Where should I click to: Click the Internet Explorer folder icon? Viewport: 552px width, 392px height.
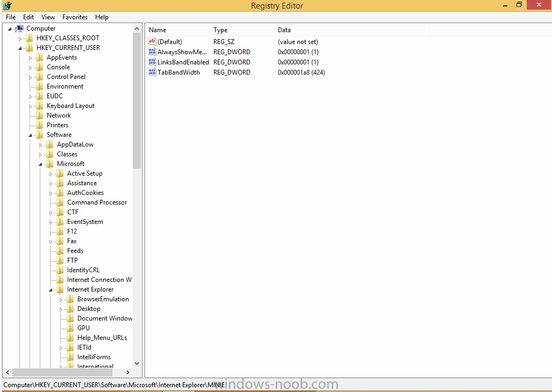pos(60,289)
